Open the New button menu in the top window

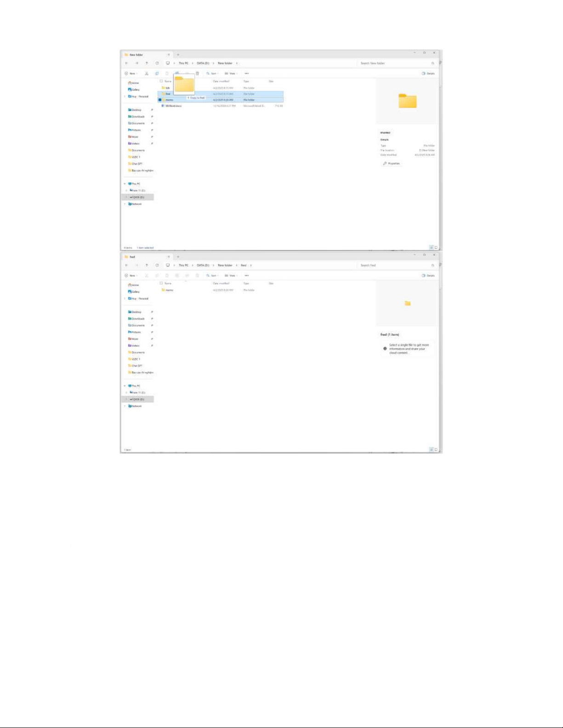click(x=131, y=73)
